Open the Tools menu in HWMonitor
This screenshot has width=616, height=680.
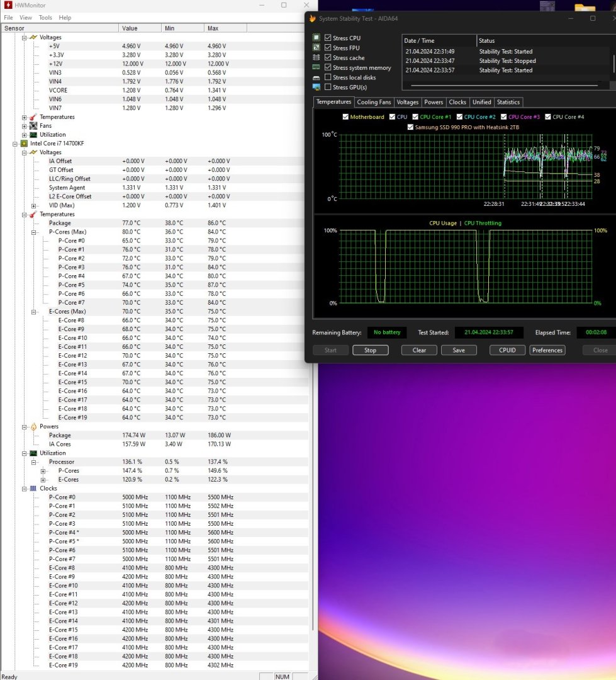point(45,18)
